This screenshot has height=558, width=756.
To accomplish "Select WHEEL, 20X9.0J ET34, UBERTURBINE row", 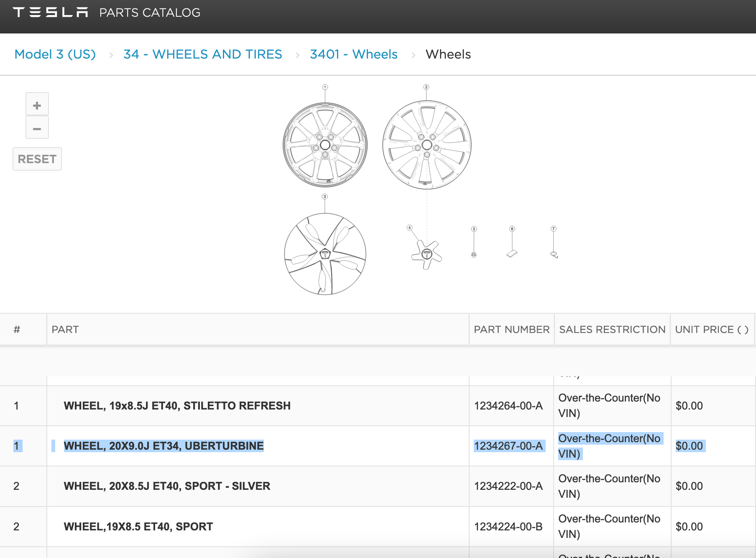I will 378,446.
